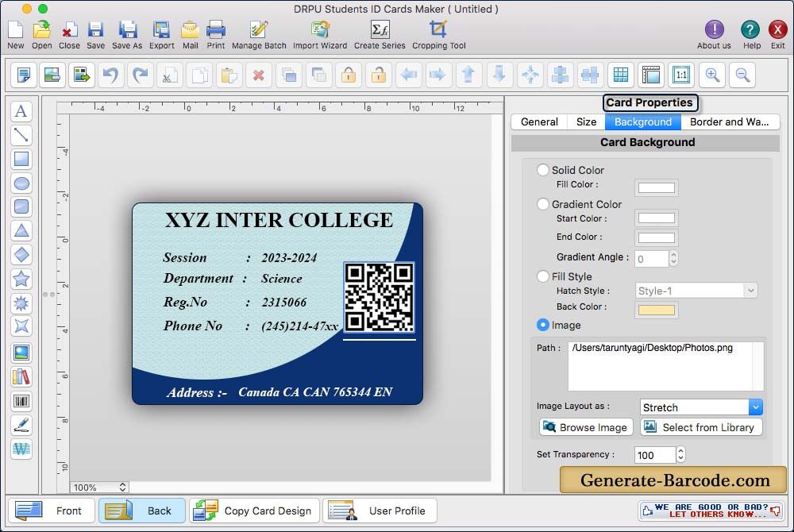This screenshot has height=532, width=794.
Task: Pick the gradient Start Color swatch
Action: (x=657, y=218)
